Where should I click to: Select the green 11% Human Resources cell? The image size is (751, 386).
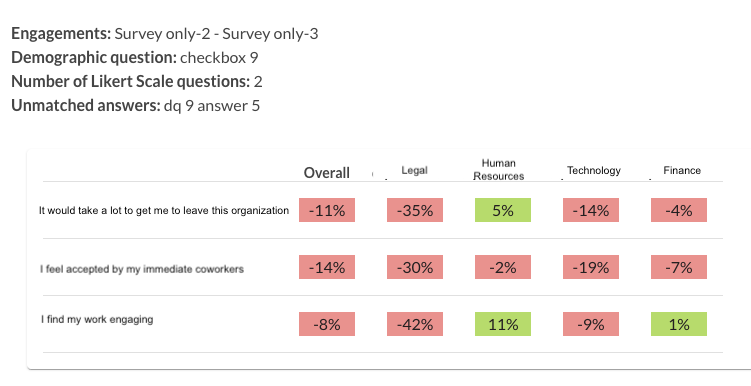(x=503, y=324)
